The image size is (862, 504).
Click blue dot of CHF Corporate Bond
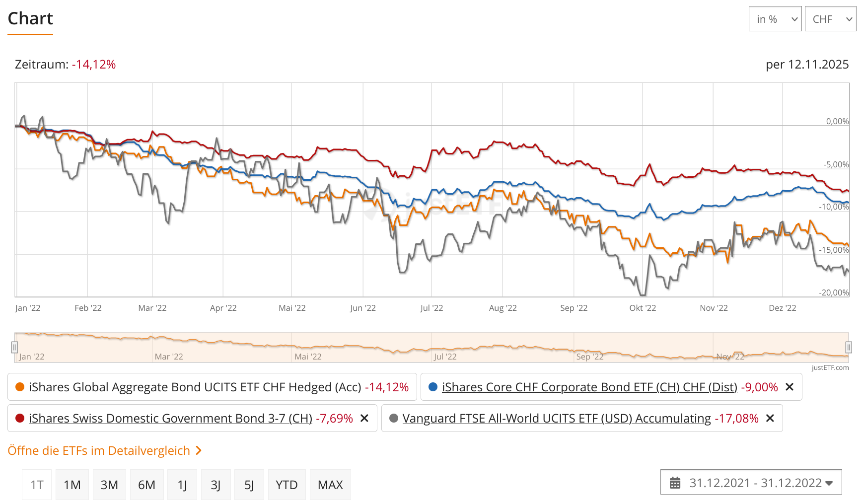click(x=432, y=387)
